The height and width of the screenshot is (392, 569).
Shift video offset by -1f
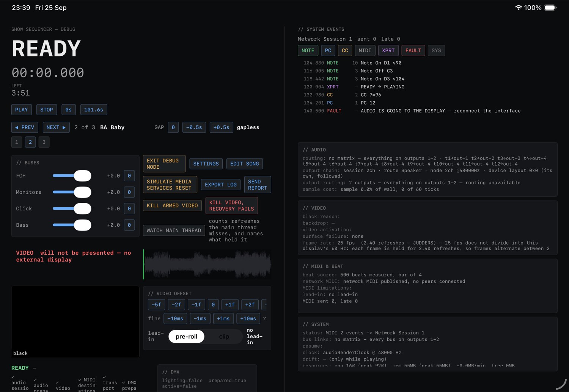click(196, 304)
